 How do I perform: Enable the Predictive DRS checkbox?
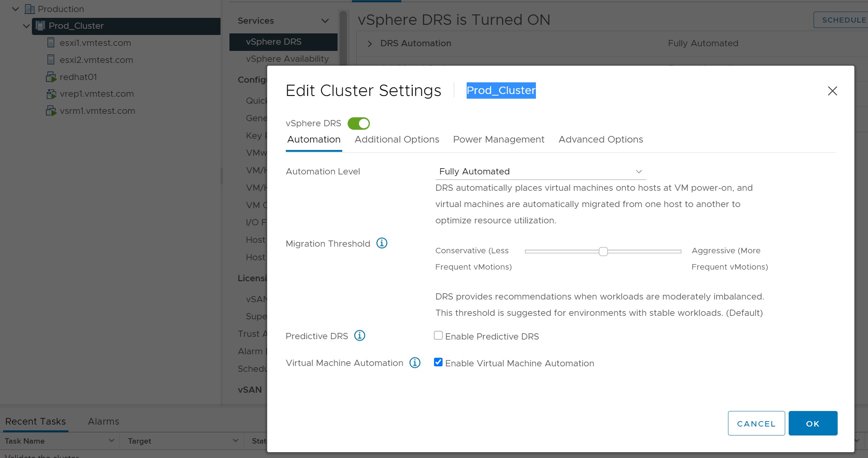[x=438, y=336]
